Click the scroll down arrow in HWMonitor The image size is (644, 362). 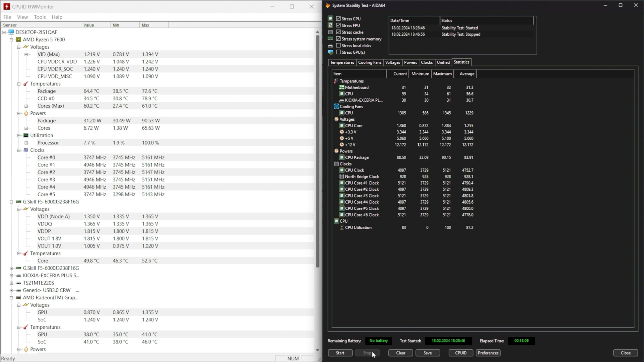[x=317, y=350]
